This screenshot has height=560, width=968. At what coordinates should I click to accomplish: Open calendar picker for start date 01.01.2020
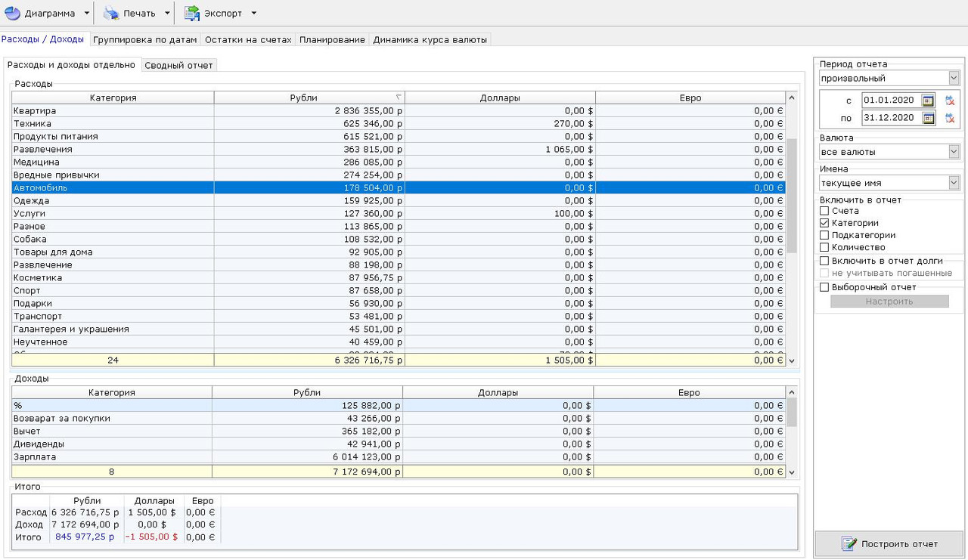click(x=928, y=101)
